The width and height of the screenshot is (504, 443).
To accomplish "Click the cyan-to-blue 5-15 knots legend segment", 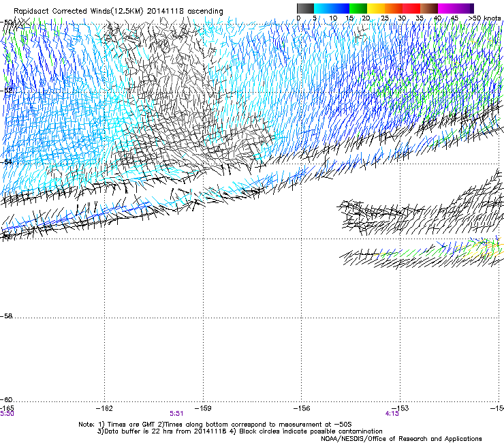I will pos(332,8).
